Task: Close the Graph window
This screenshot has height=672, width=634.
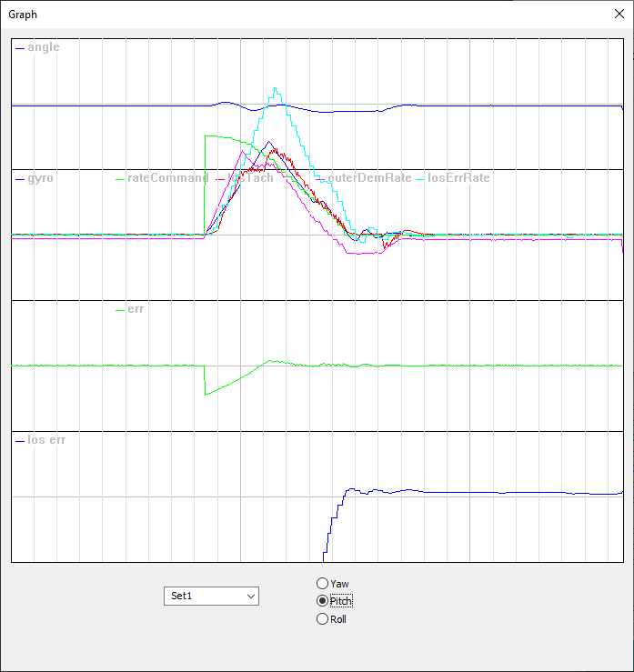Action: [619, 14]
